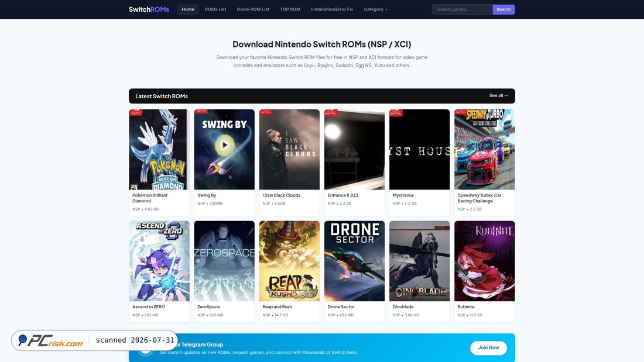Click the NSP • 4.65 GB text

(x=145, y=209)
